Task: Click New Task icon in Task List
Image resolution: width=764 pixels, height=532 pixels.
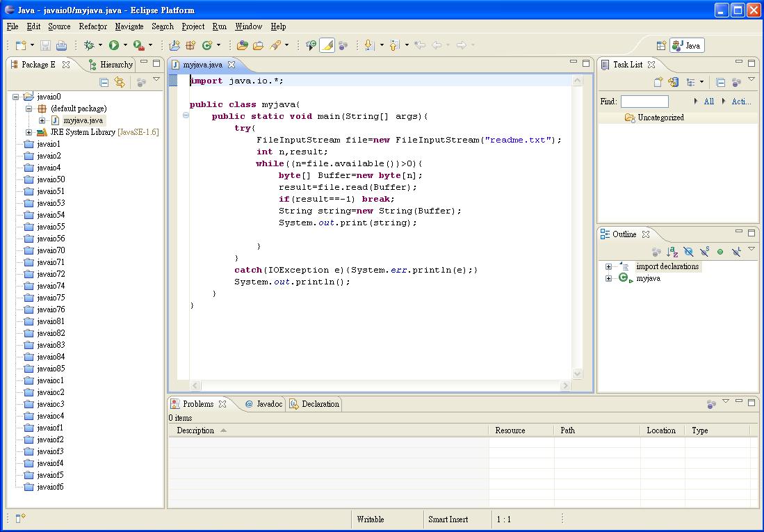Action: click(658, 83)
